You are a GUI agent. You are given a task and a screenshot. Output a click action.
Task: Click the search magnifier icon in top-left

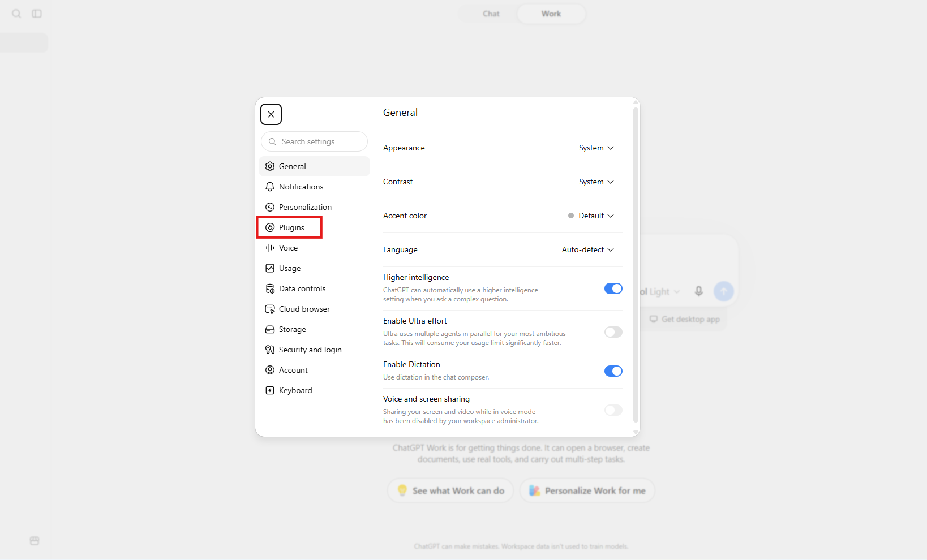coord(16,14)
